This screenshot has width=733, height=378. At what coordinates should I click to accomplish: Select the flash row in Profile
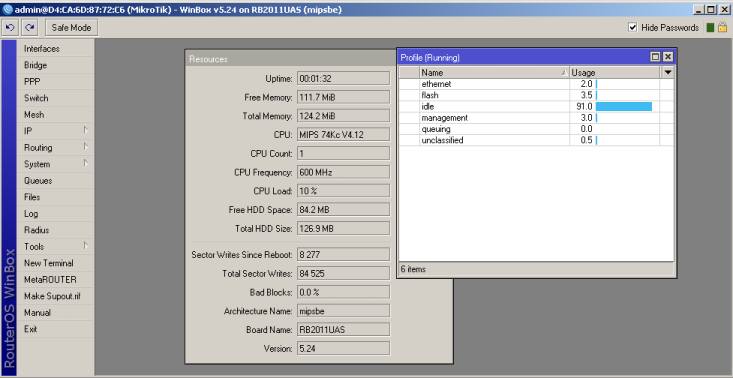coord(537,95)
